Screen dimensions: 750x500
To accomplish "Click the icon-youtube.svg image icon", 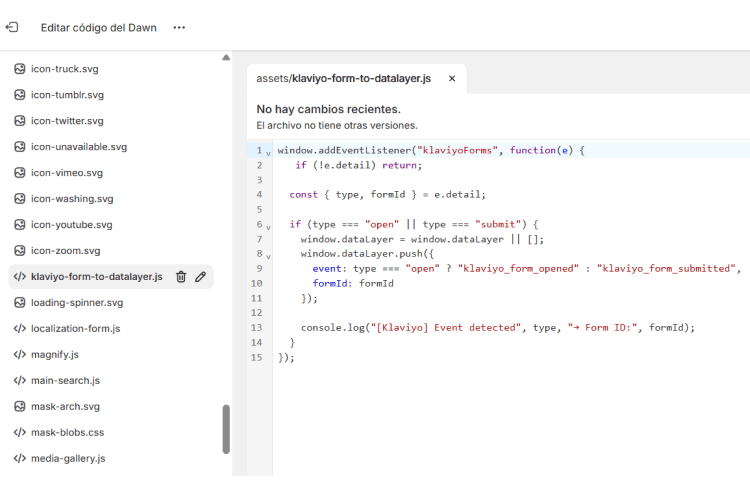I will click(20, 224).
